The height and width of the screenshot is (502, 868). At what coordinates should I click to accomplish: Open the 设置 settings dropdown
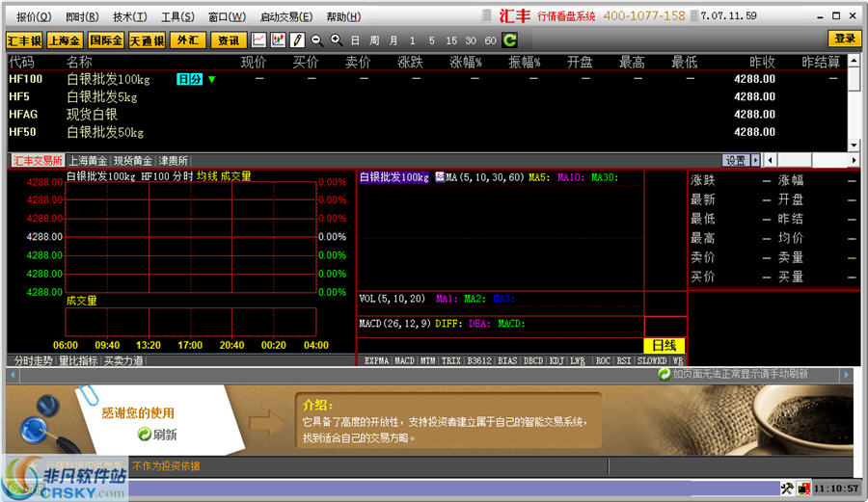741,160
